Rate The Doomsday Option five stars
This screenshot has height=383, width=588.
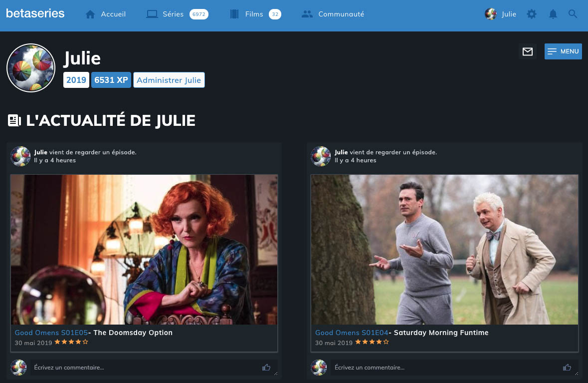tap(85, 342)
